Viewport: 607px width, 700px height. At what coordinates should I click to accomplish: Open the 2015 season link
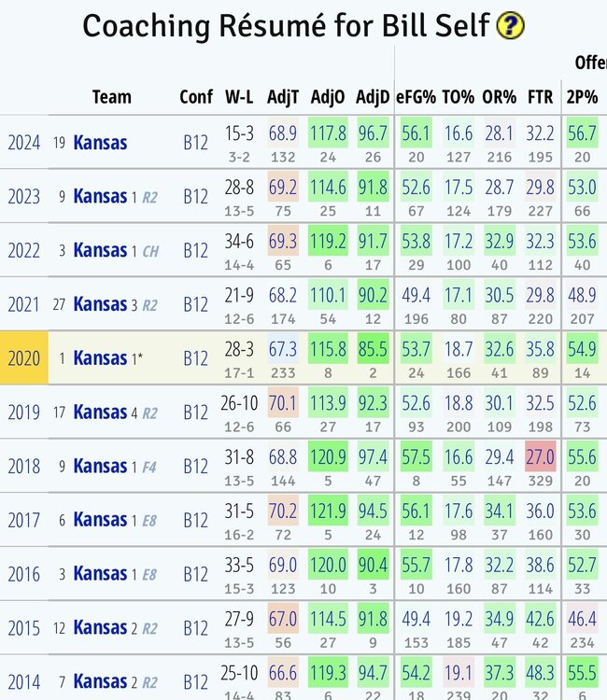[x=24, y=627]
